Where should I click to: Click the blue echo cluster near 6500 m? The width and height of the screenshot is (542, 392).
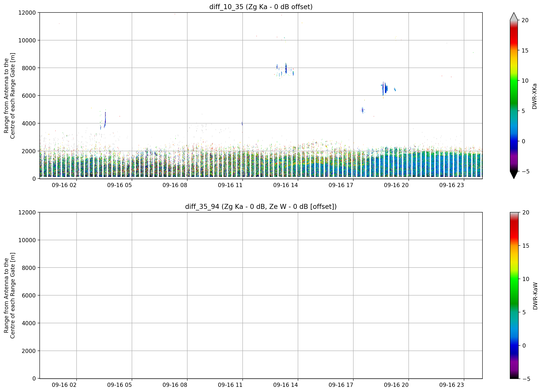(384, 89)
